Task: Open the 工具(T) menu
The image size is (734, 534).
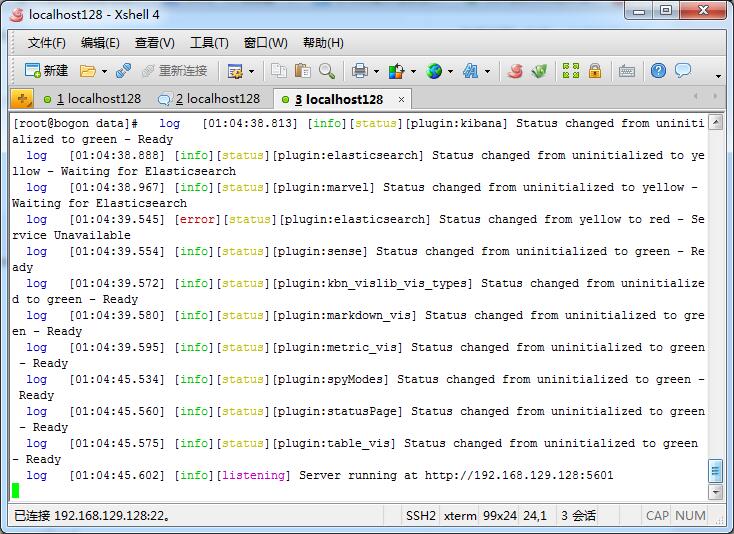Action: 209,43
